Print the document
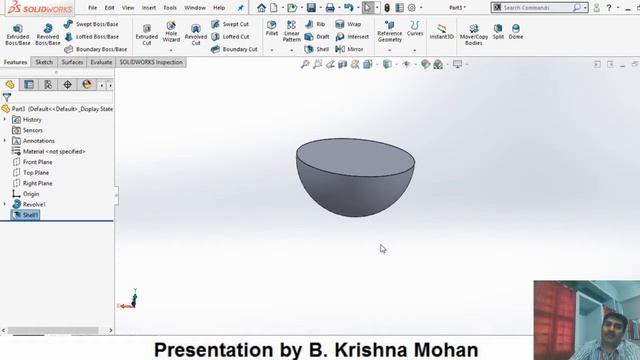Viewport: 640px width, 360px height. click(x=330, y=8)
